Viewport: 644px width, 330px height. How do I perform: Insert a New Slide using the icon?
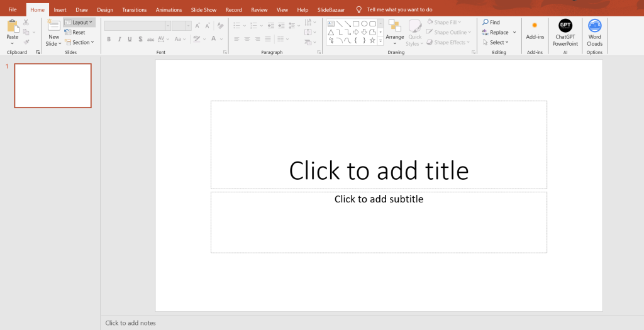pos(53,26)
